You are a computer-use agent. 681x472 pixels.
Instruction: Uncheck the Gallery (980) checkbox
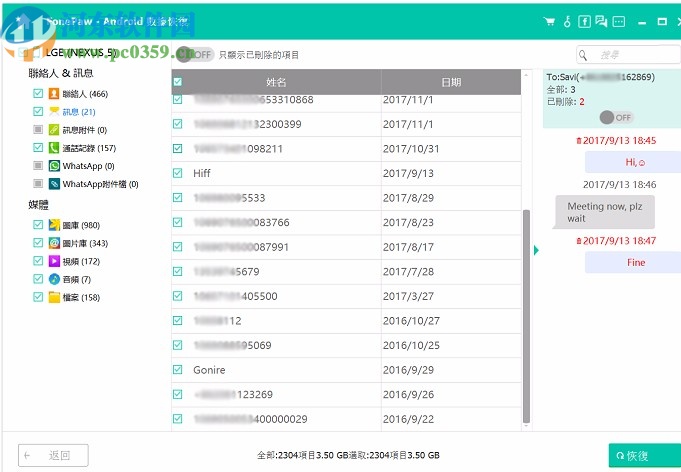[38, 224]
